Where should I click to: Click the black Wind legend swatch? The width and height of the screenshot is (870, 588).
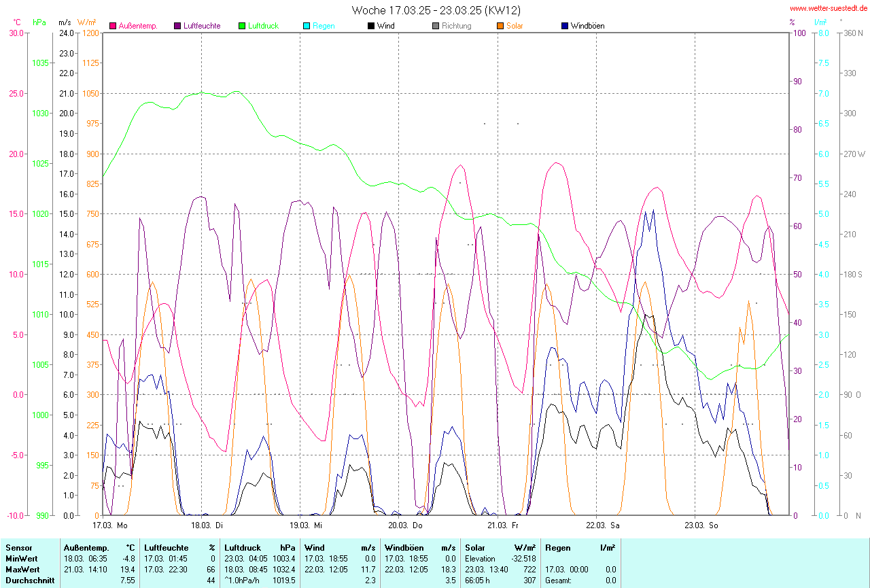[371, 26]
